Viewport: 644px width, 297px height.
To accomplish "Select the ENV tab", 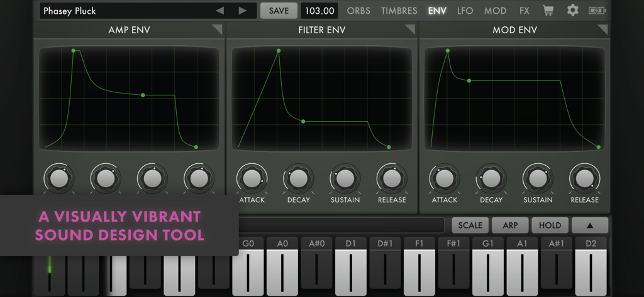I will (437, 11).
